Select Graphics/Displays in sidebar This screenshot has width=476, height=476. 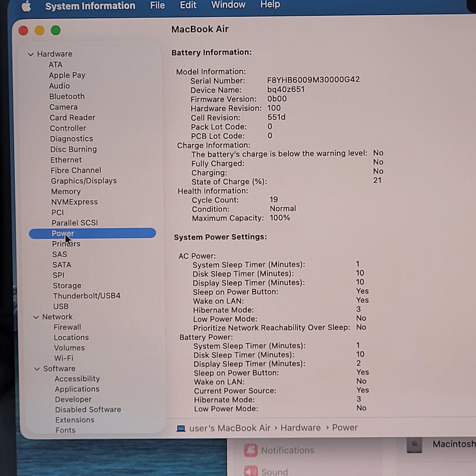click(x=84, y=181)
